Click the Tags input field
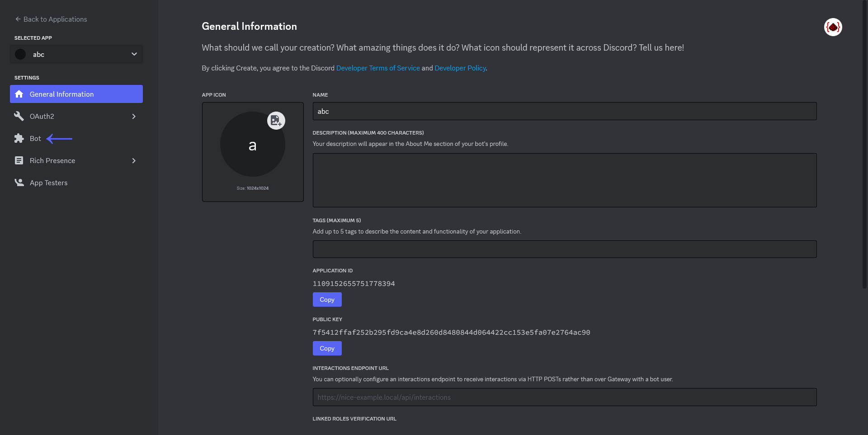Image resolution: width=868 pixels, height=435 pixels. pos(565,249)
